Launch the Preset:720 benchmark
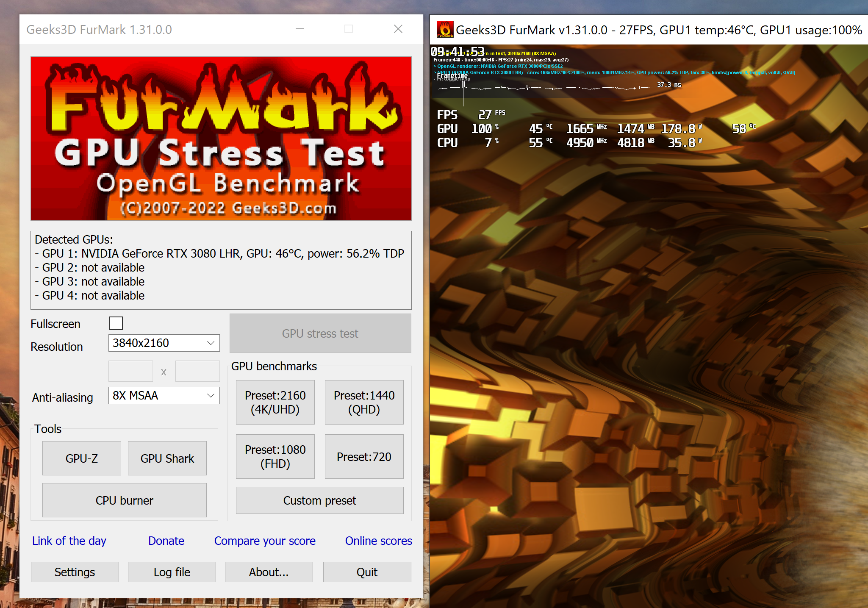The image size is (868, 608). click(x=364, y=456)
